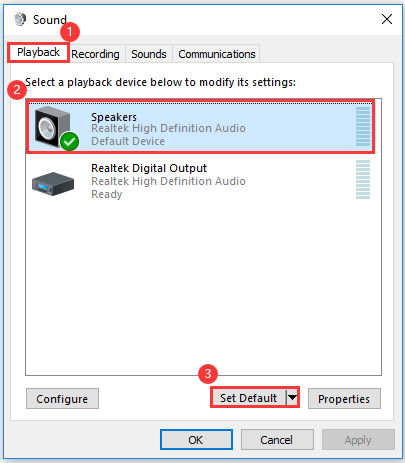Click the Cancel button
The height and width of the screenshot is (463, 405).
click(x=277, y=440)
